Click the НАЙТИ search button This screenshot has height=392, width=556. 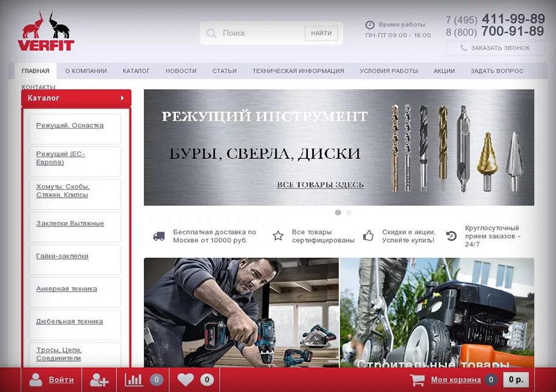tap(321, 33)
